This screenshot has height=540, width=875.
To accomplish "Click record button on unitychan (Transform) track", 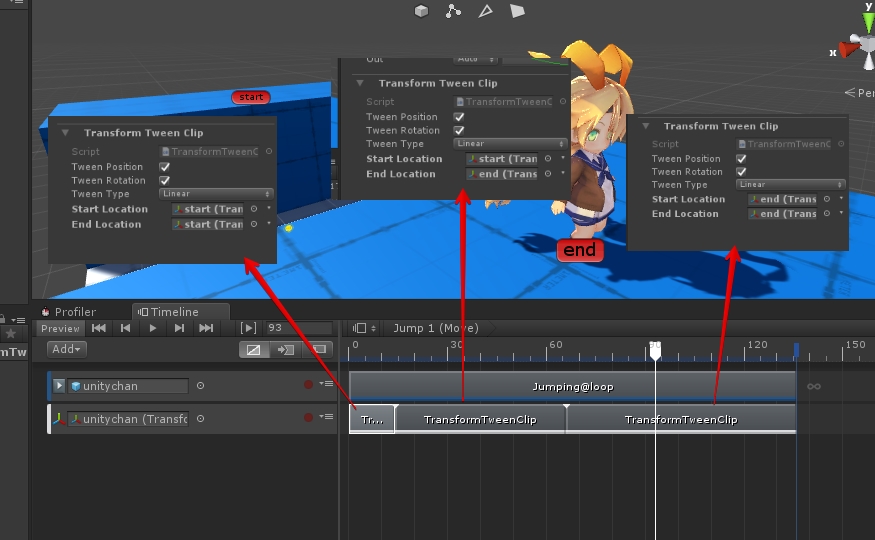I will [308, 417].
